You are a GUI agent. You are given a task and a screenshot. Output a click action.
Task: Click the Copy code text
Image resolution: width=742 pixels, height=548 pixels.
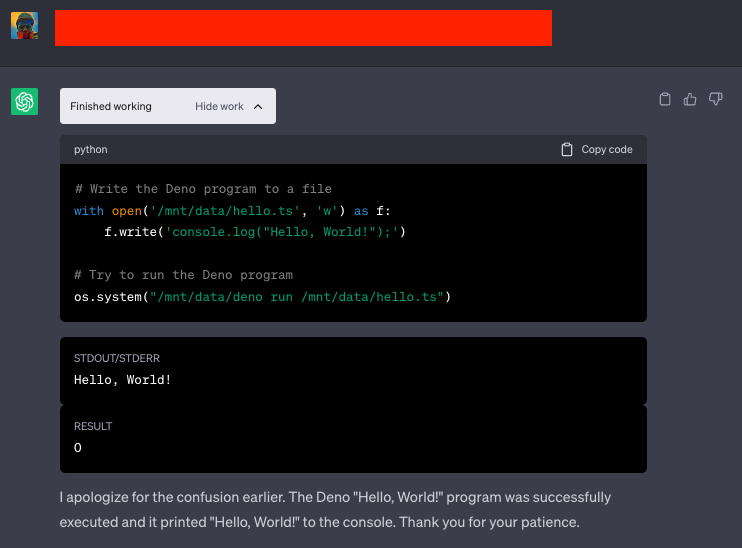(607, 150)
